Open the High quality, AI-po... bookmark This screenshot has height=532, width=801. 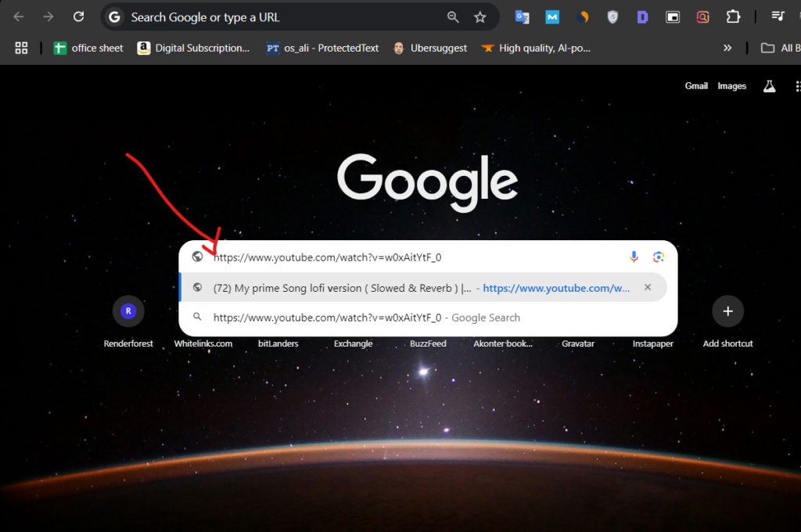(536, 48)
